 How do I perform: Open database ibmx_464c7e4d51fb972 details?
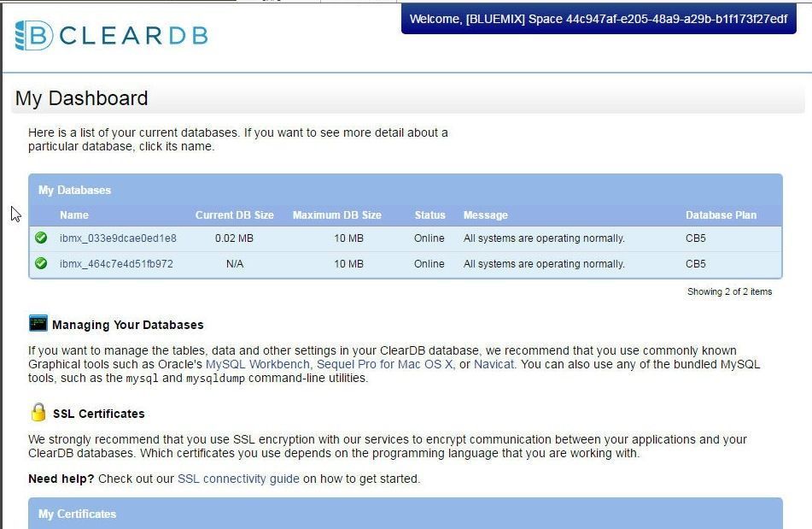116,264
